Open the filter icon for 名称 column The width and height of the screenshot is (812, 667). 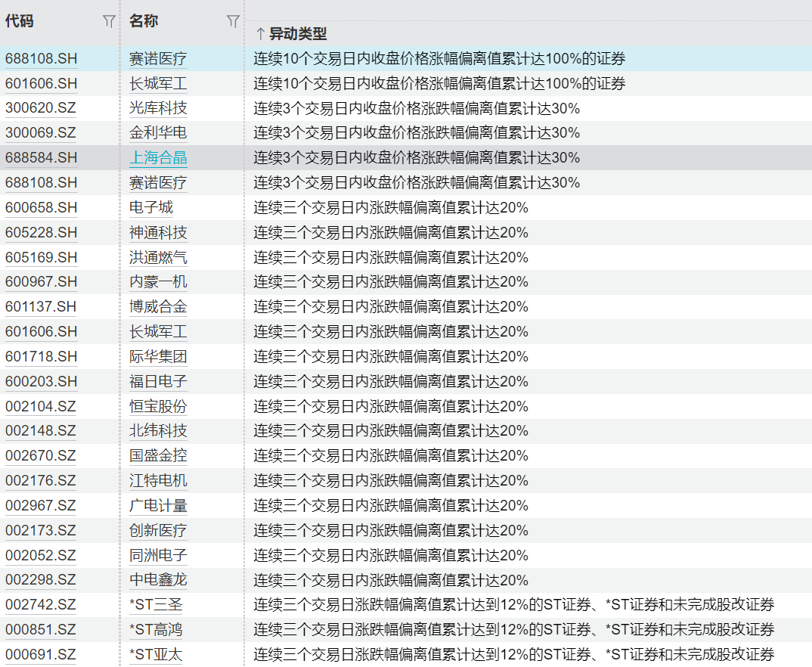(233, 21)
